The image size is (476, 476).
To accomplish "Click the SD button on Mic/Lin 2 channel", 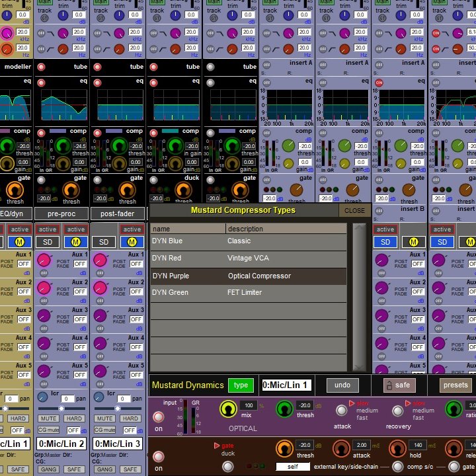I will [x=48, y=242].
